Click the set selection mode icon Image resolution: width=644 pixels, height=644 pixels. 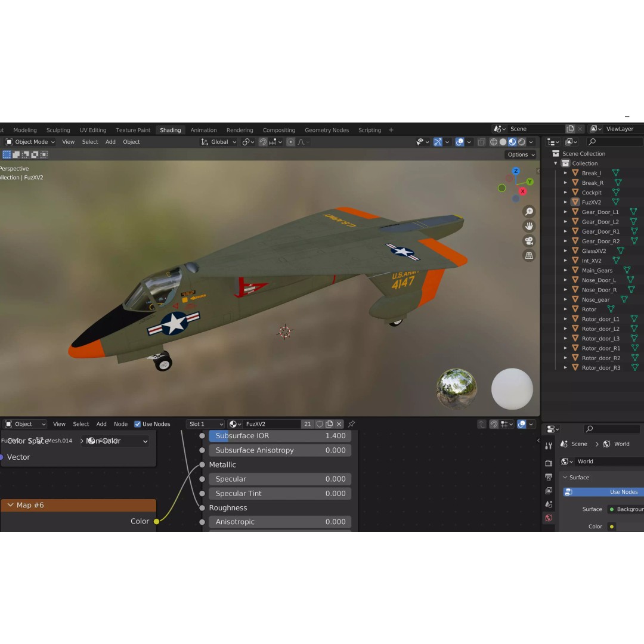[7, 155]
